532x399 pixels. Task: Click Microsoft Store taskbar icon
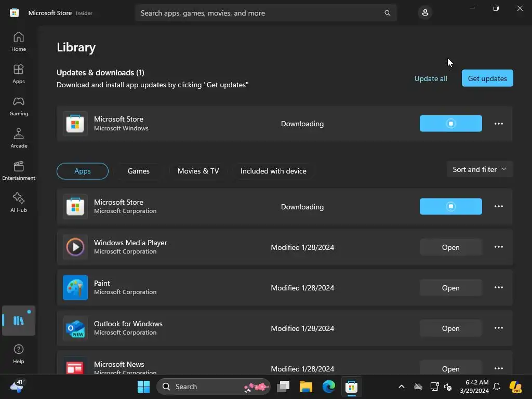(351, 387)
